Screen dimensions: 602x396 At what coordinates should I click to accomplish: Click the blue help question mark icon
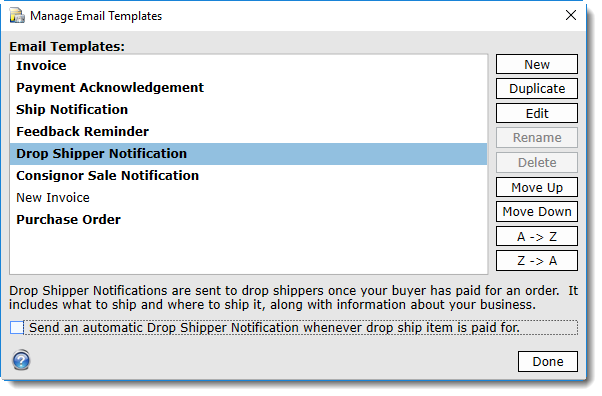tap(21, 360)
